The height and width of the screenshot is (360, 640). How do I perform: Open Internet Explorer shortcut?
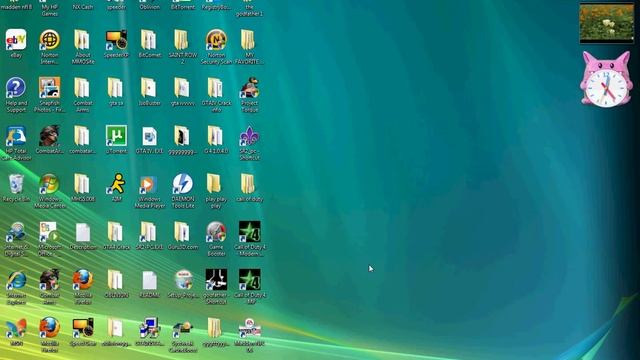point(16,280)
